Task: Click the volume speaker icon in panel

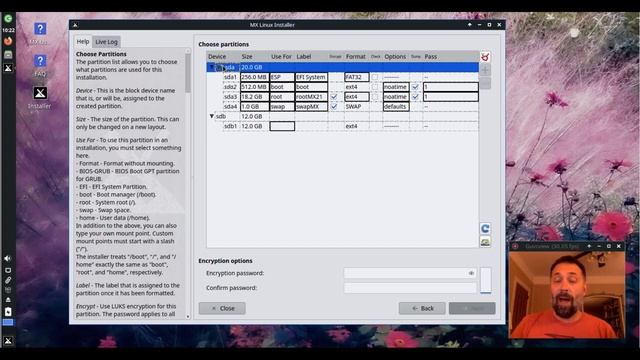Action: (8, 258)
